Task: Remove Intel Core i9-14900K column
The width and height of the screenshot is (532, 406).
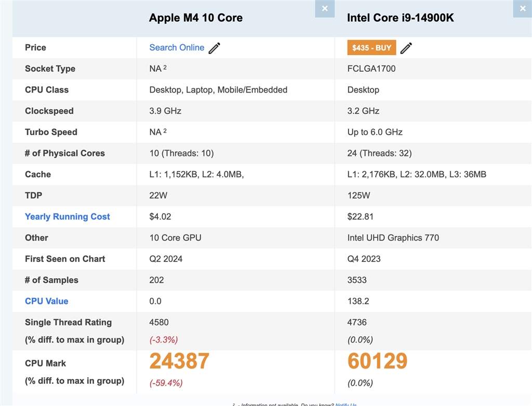Action: tap(522, 8)
